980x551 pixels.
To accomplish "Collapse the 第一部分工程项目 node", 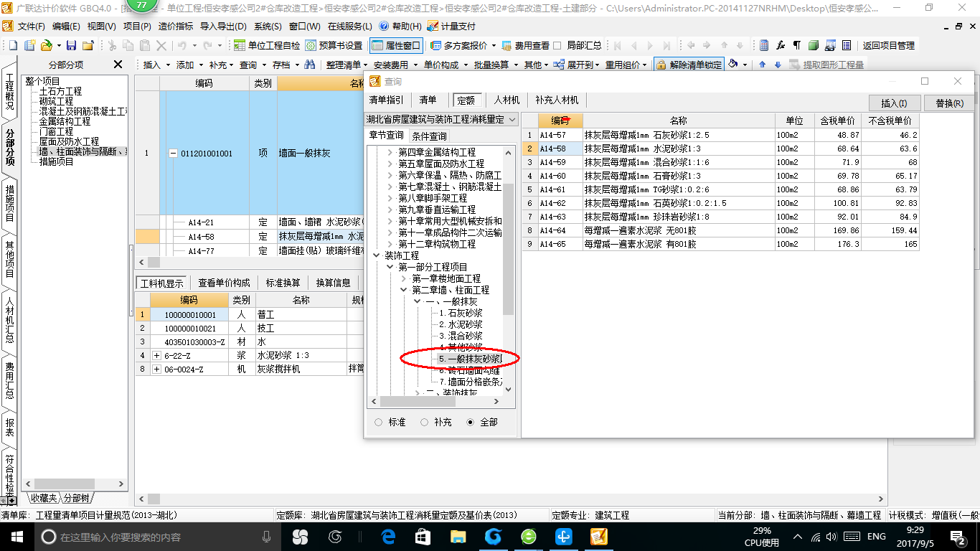I will click(x=390, y=267).
